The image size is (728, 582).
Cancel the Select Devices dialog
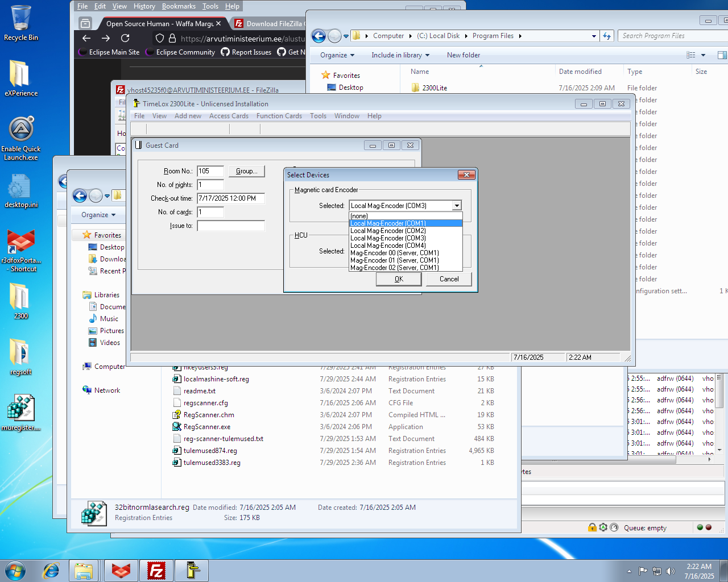(x=449, y=279)
